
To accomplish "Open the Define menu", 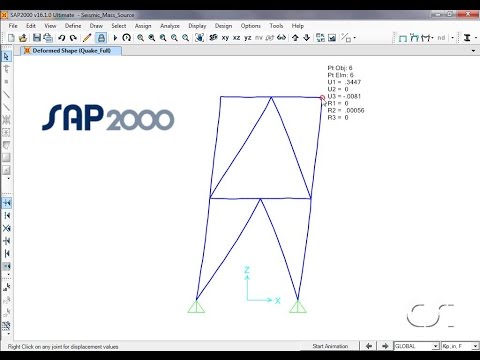I will click(x=73, y=26).
